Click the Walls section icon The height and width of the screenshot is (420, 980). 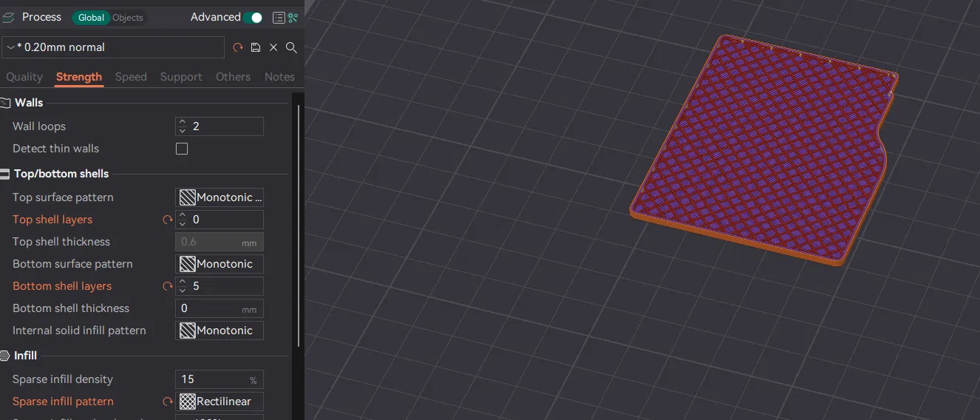[5, 103]
